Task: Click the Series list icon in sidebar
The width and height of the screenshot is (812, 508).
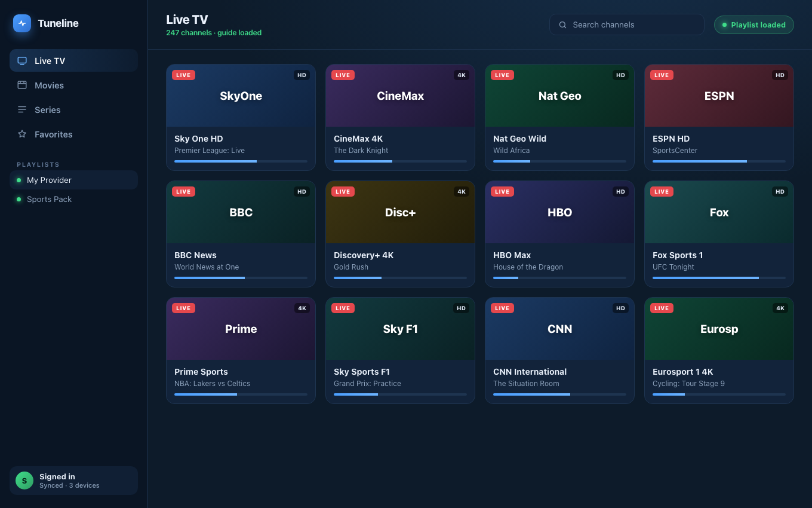Action: click(22, 109)
